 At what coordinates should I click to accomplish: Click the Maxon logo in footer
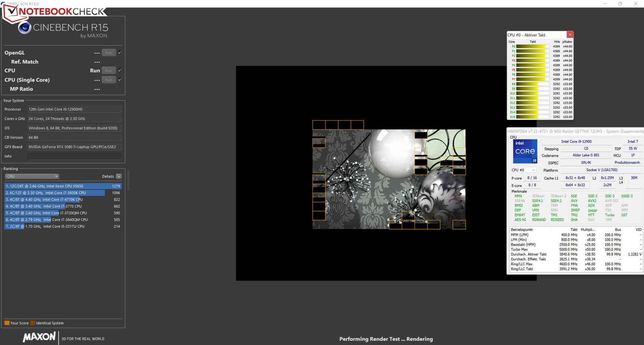(39, 337)
